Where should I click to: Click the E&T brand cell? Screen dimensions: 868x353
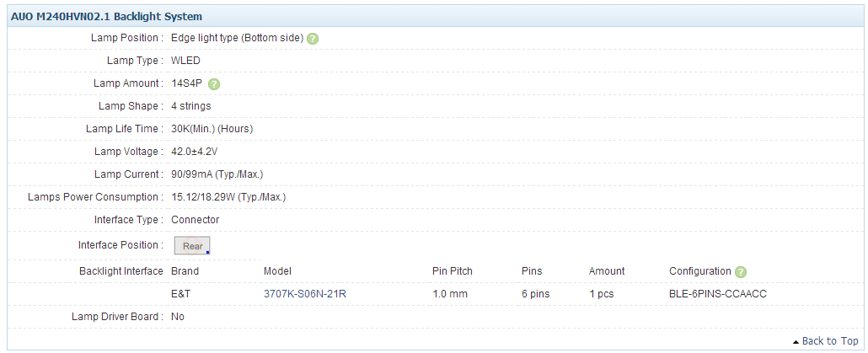pos(181,294)
